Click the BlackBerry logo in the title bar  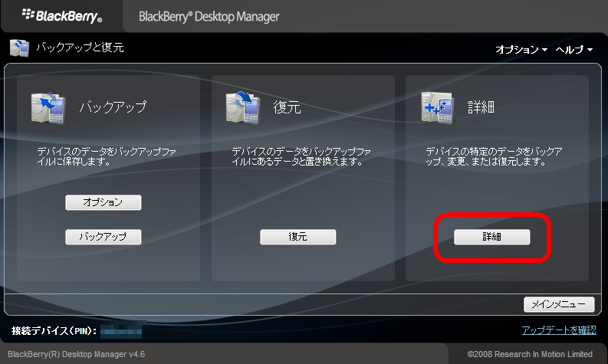click(62, 15)
